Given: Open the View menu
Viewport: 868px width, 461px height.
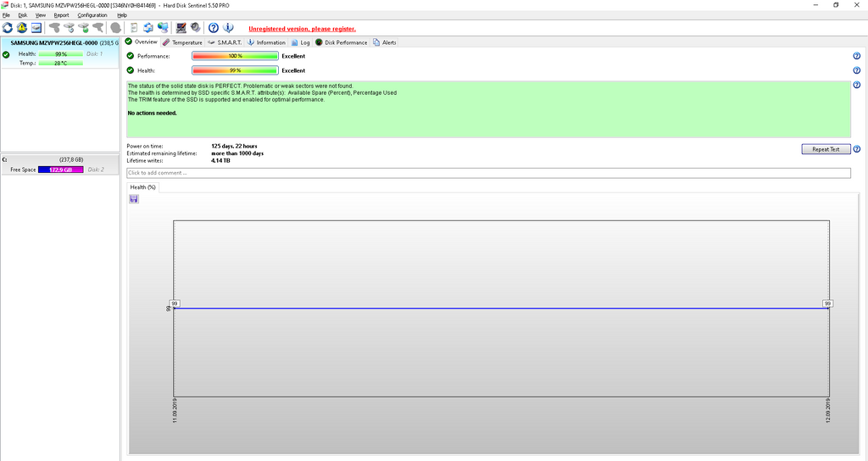Looking at the screenshot, I should (41, 15).
